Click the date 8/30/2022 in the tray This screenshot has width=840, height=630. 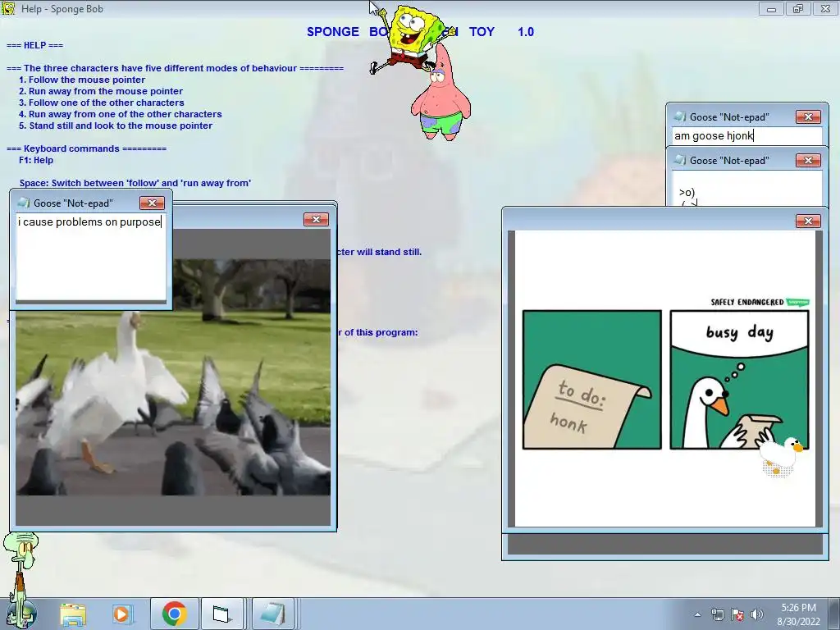pyautogui.click(x=798, y=622)
